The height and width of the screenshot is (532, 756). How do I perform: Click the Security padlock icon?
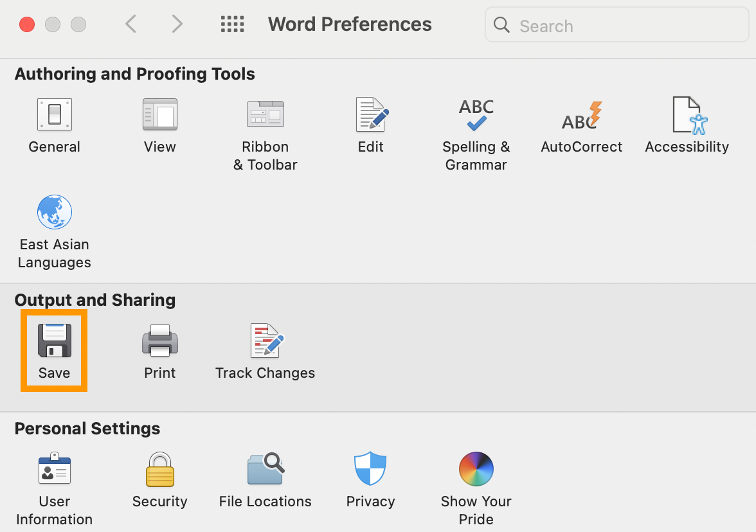point(159,470)
